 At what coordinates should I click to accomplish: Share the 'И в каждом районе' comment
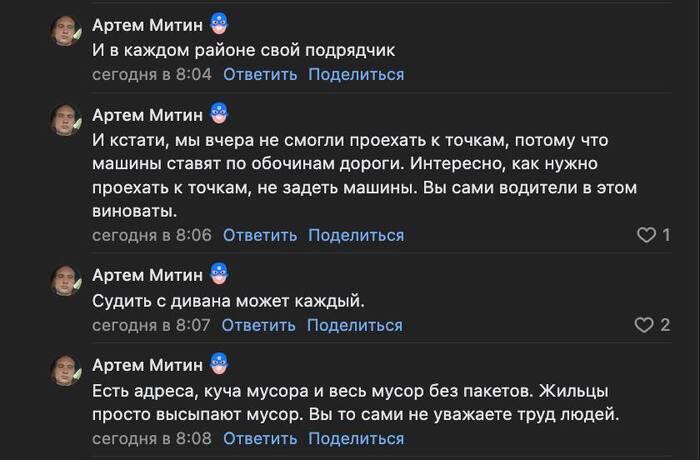point(356,74)
